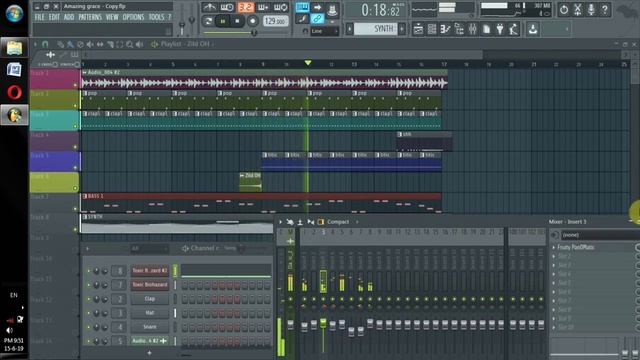Click the microphone one-click recording icon
This screenshot has width=640, height=360.
(x=591, y=9)
